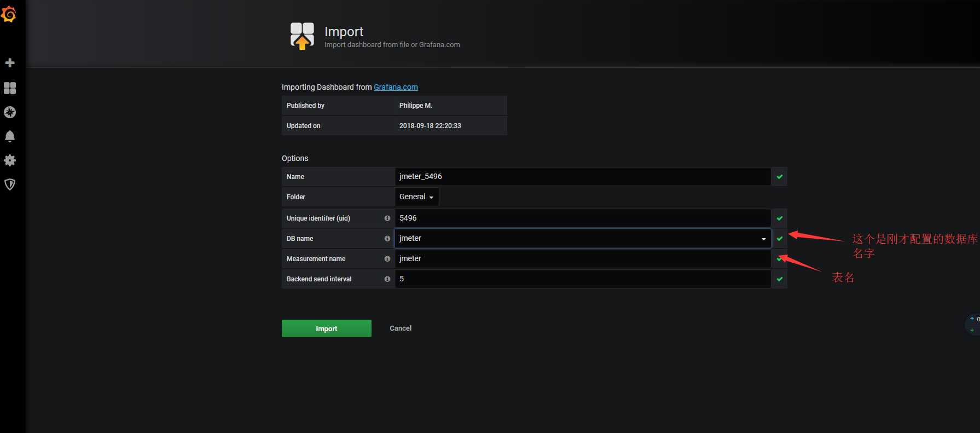980x433 pixels.
Task: Click the Folder label
Action: [x=296, y=197]
